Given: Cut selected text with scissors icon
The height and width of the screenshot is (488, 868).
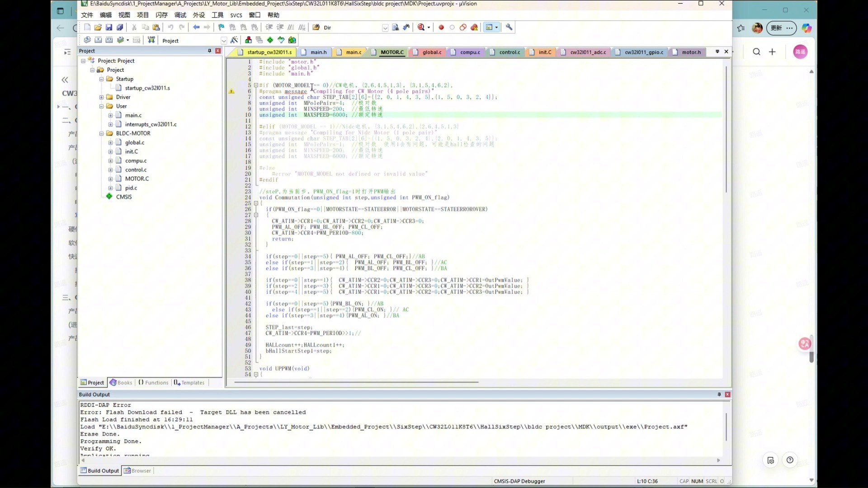Looking at the screenshot, I should pyautogui.click(x=134, y=27).
